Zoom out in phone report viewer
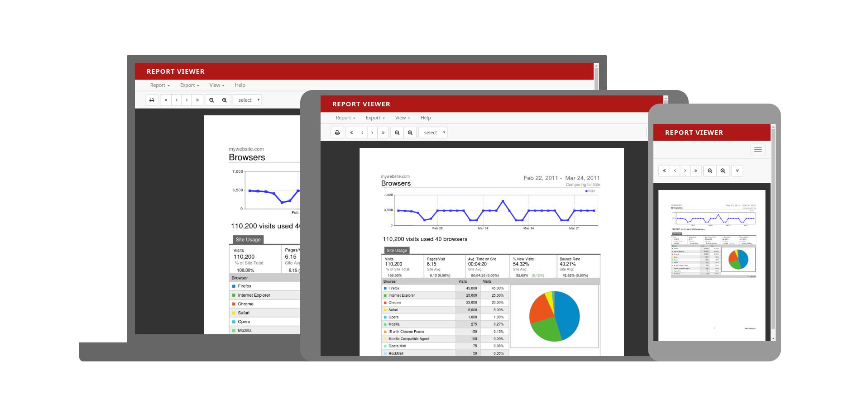Image resolution: width=868 pixels, height=413 pixels. tap(710, 171)
